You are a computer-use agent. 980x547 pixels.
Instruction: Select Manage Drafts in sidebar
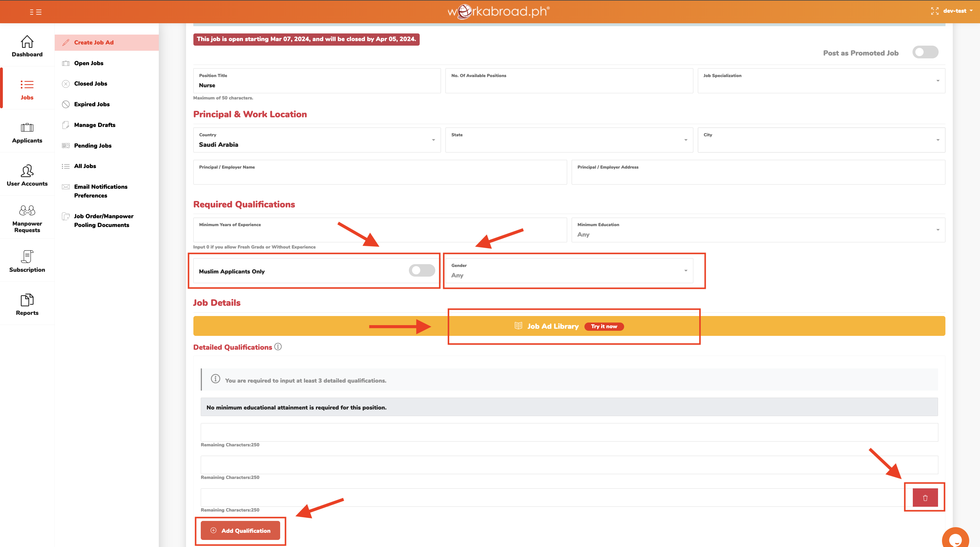point(94,125)
